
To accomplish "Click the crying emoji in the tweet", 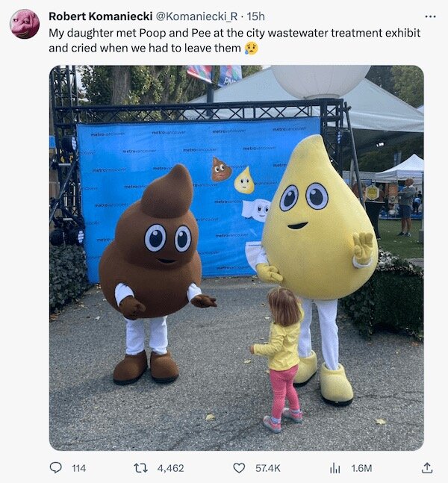I will pos(251,49).
